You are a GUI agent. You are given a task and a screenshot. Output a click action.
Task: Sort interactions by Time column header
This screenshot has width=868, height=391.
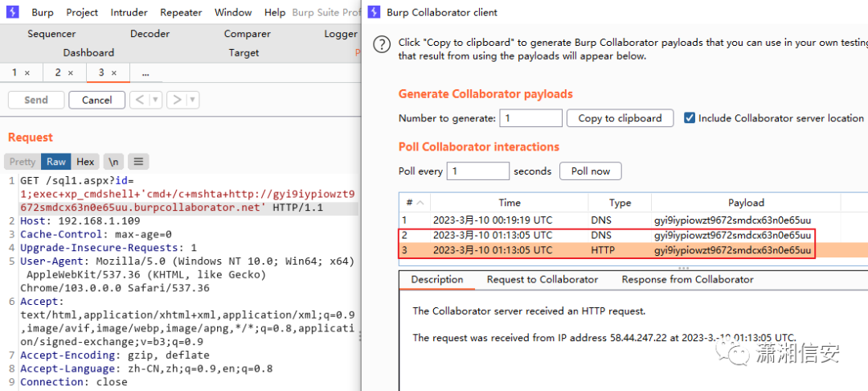510,203
